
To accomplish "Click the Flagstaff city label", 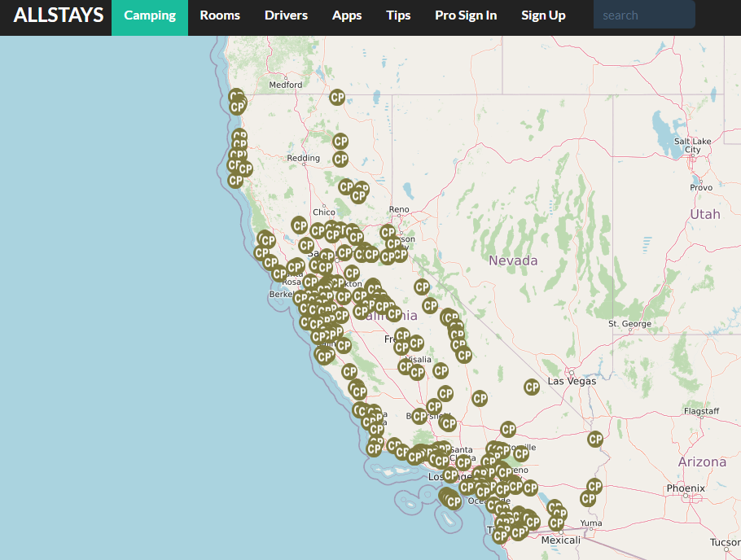I will click(x=701, y=411).
